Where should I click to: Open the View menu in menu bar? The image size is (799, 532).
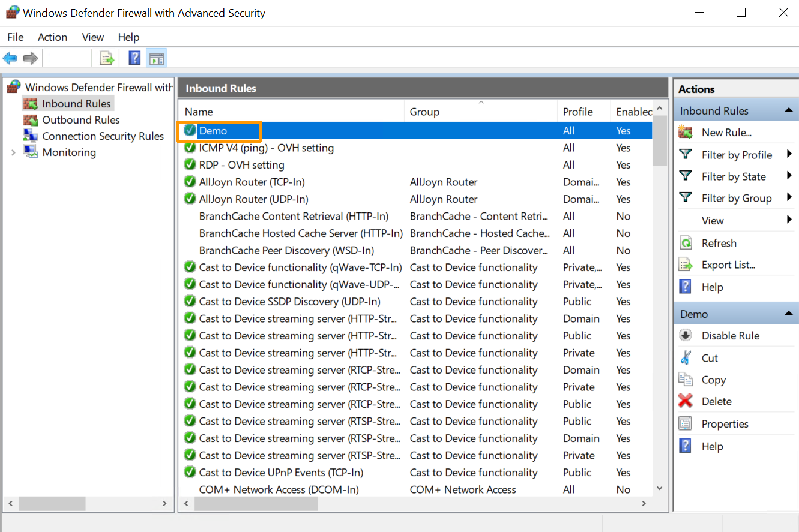pyautogui.click(x=93, y=37)
